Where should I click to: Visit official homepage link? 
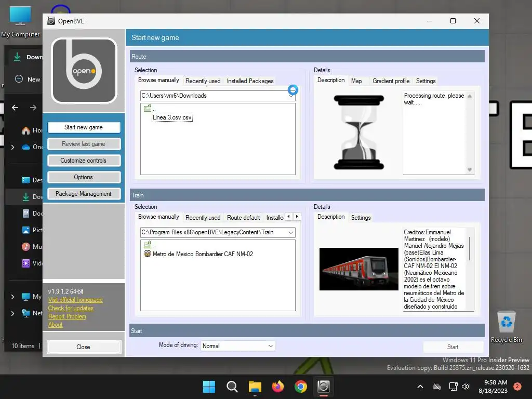click(75, 300)
